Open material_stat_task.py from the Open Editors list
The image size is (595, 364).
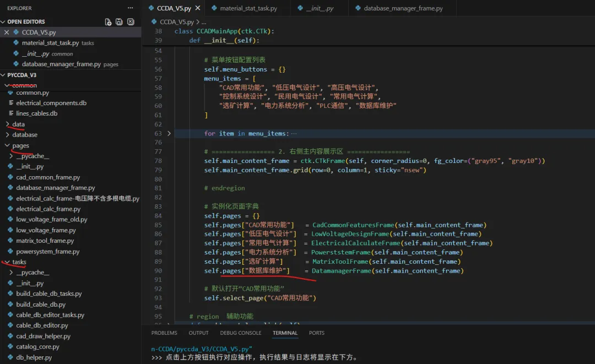pyautogui.click(x=71, y=43)
